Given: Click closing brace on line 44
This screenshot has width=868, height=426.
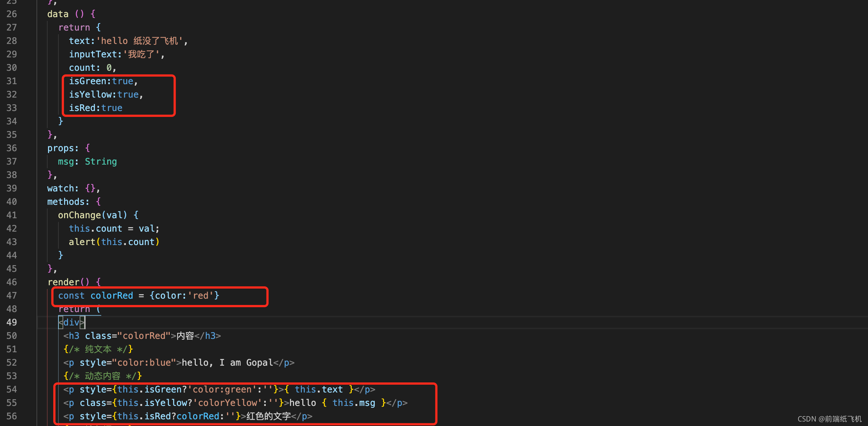Looking at the screenshot, I should 61,255.
